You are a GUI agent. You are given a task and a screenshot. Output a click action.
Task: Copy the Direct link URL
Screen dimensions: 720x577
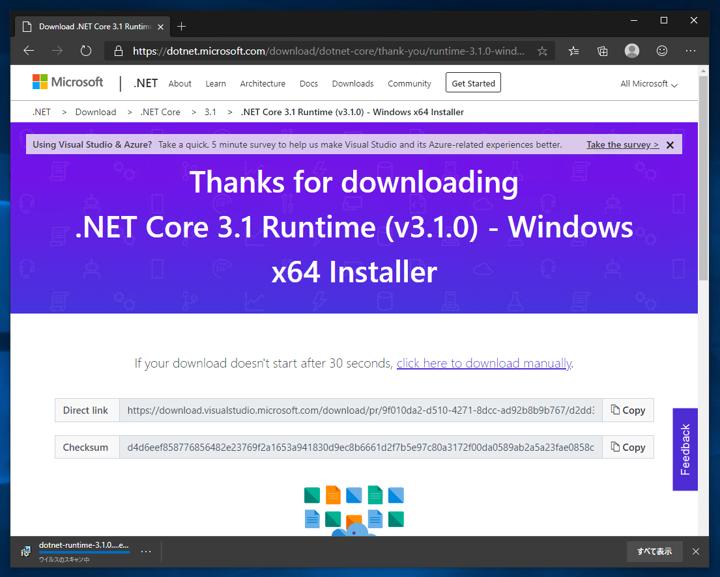(x=628, y=410)
